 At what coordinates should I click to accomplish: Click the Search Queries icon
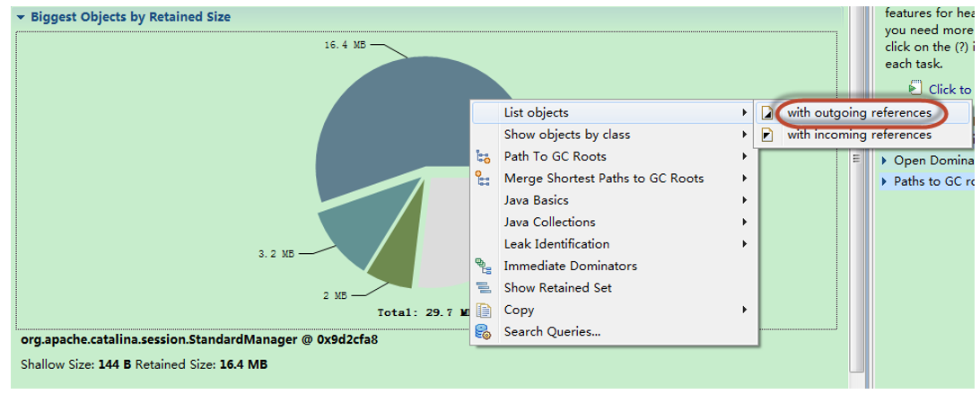point(484,332)
